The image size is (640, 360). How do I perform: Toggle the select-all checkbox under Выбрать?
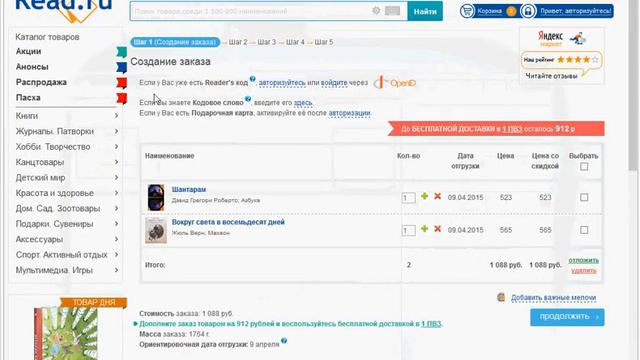[584, 167]
